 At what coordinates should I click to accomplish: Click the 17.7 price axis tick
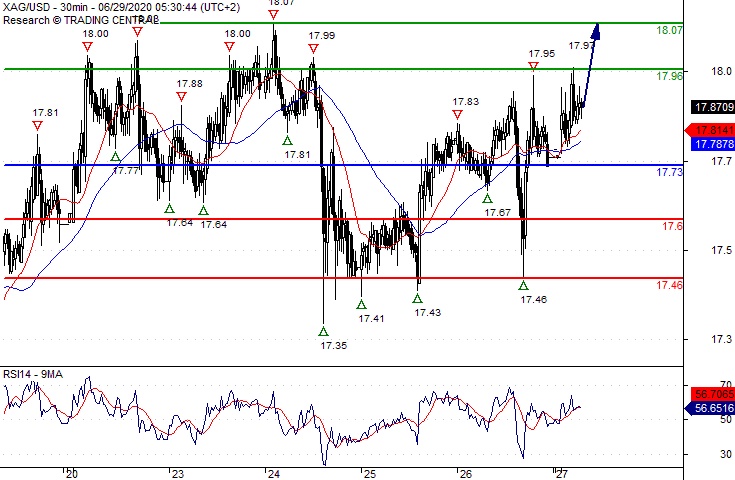pyautogui.click(x=722, y=161)
